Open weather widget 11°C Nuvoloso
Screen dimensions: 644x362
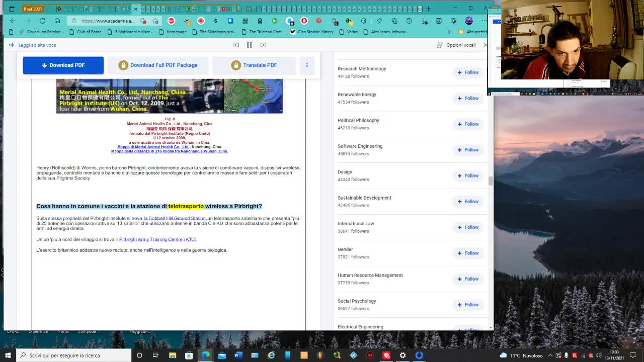[521, 355]
